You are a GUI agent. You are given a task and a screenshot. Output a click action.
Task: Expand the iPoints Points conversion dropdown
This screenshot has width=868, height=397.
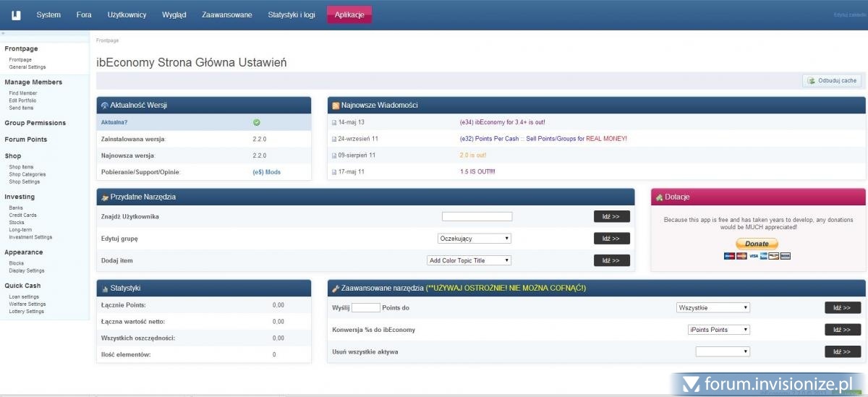click(x=718, y=330)
